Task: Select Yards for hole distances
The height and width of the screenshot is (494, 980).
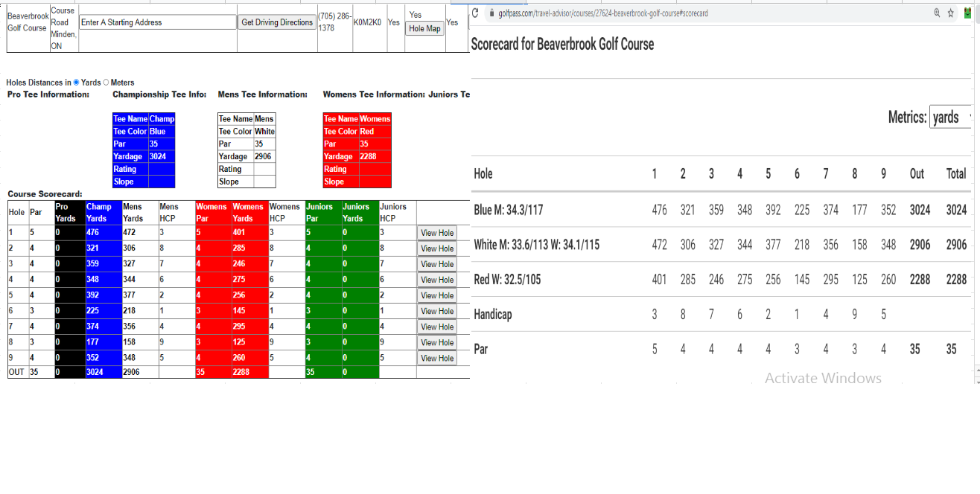Action: [x=76, y=83]
